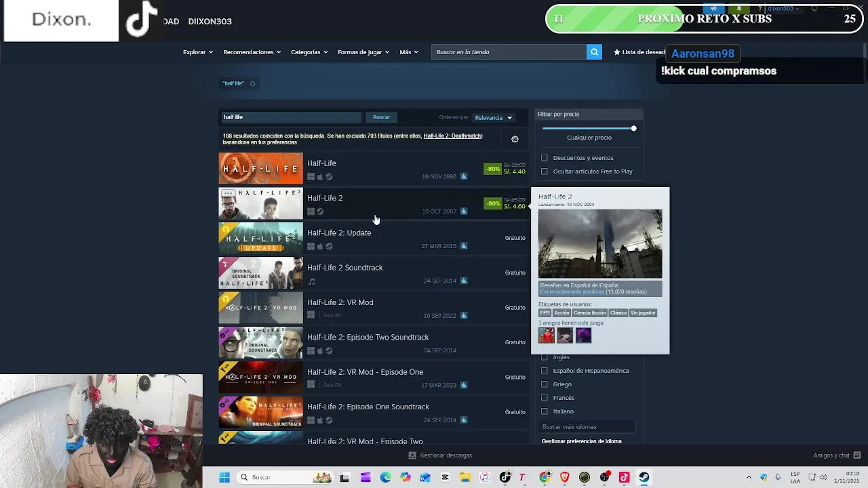Open the Relevancia sort dropdown
This screenshot has height=488, width=868.
[494, 118]
